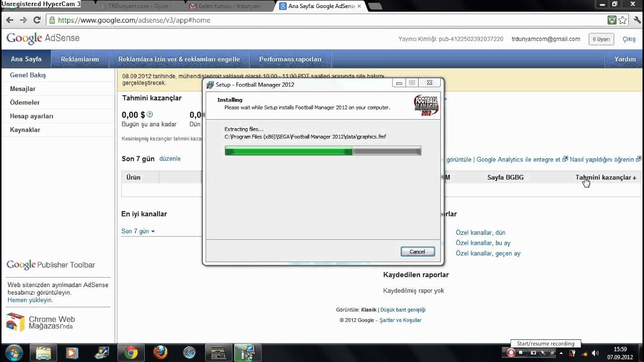Screen dimensions: 644x362
Task: Click the green extension icon in address bar
Action: (612, 20)
